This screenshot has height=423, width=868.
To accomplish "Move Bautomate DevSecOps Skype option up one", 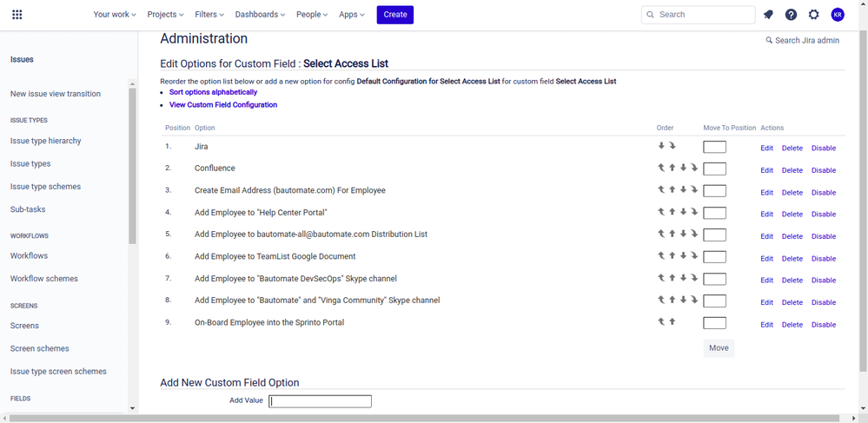I will click(x=672, y=277).
